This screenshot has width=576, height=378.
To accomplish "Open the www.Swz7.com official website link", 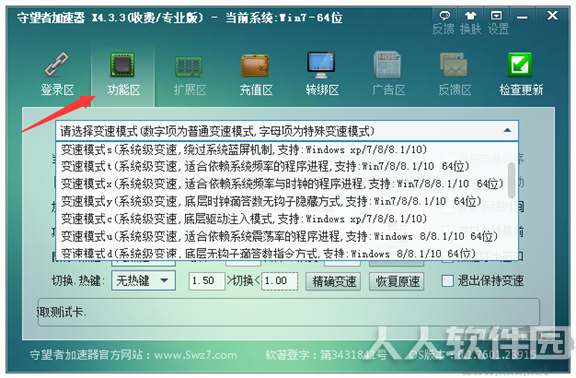I will 195,355.
